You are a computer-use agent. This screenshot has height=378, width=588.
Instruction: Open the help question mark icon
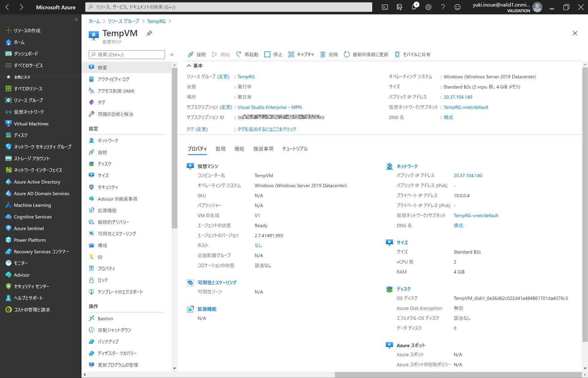[443, 7]
